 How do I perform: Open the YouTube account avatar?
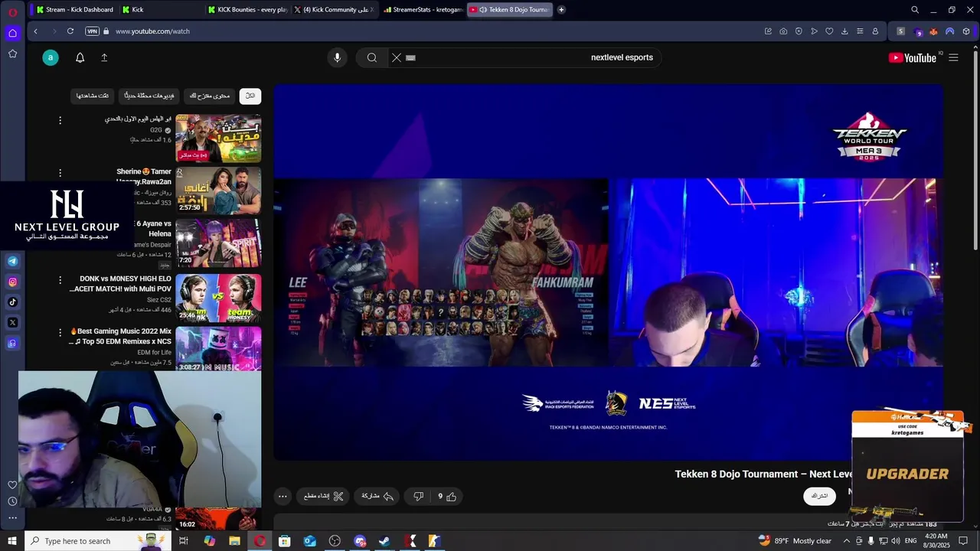[x=51, y=57]
